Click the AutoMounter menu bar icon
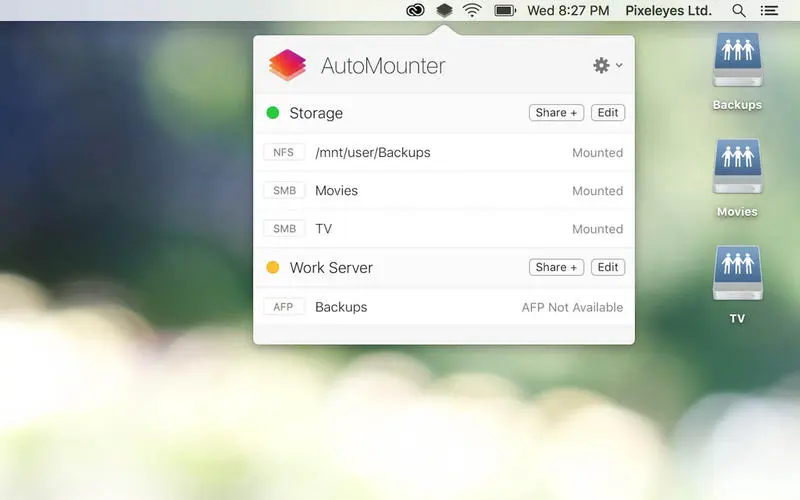This screenshot has height=500, width=800. tap(444, 11)
